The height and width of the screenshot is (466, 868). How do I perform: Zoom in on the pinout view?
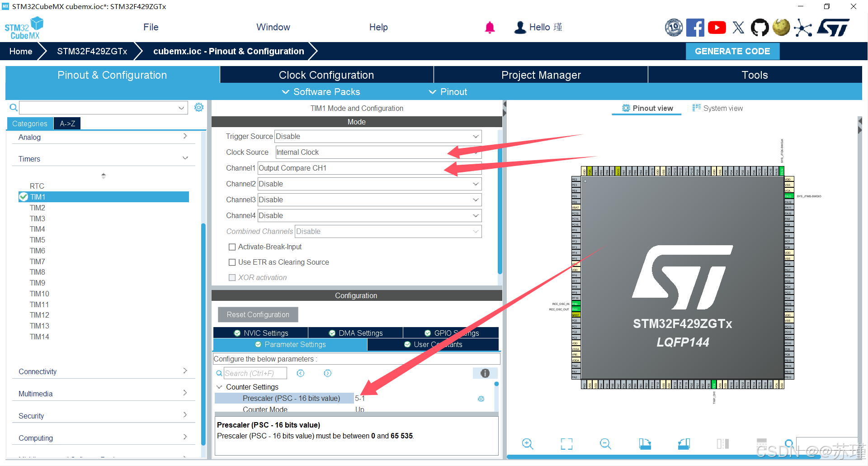528,444
